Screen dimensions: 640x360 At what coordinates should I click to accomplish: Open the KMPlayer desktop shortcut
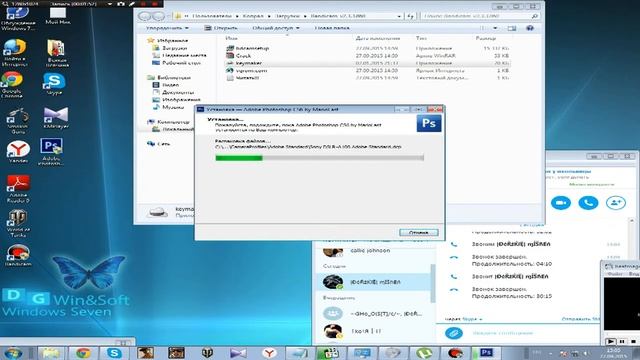point(56,118)
